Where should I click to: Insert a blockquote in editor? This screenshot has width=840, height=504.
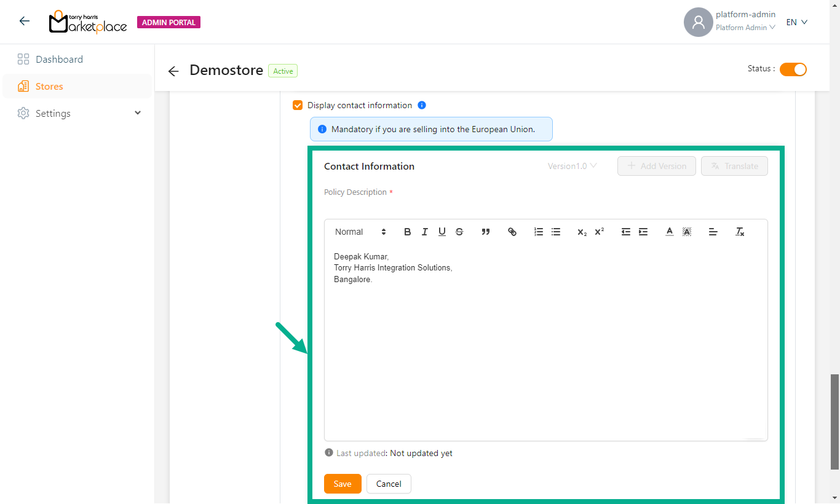pos(486,232)
